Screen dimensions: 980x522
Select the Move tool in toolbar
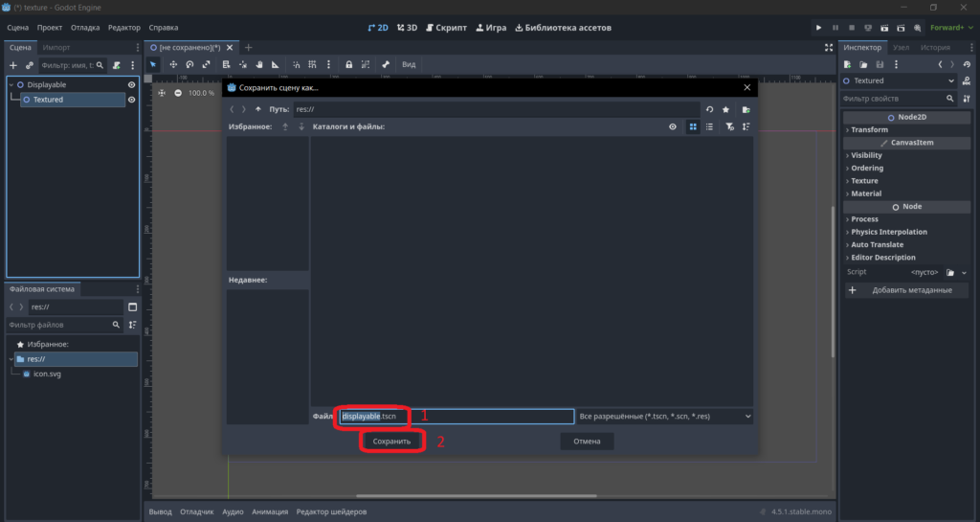coord(173,64)
